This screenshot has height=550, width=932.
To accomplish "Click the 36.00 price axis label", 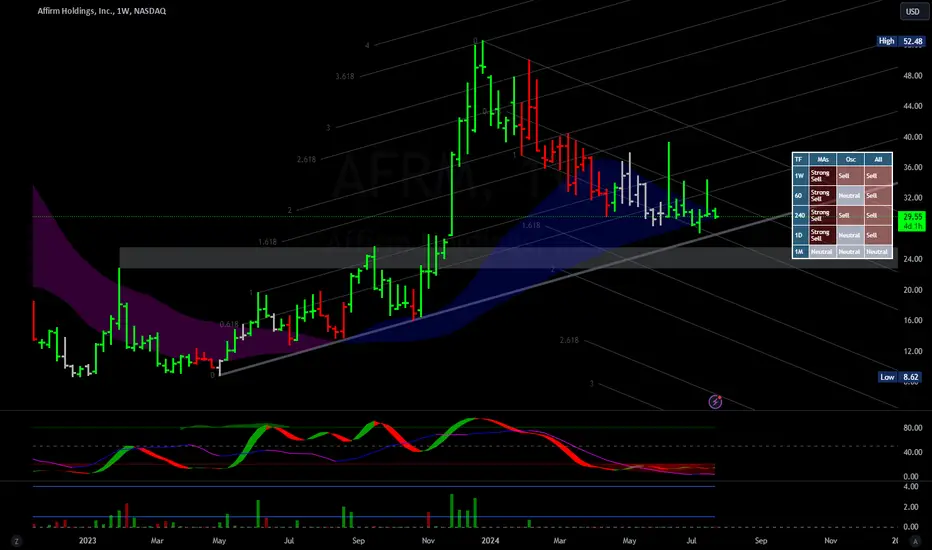I will tap(912, 168).
